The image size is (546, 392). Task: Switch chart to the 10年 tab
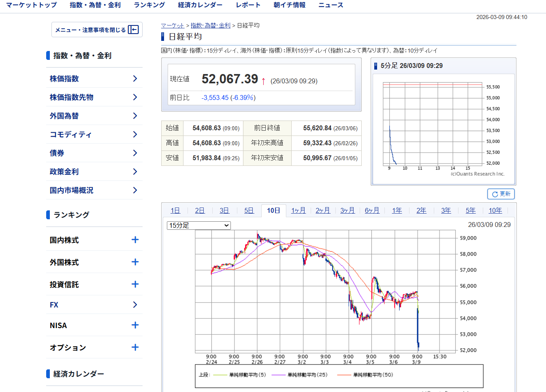tap(495, 210)
